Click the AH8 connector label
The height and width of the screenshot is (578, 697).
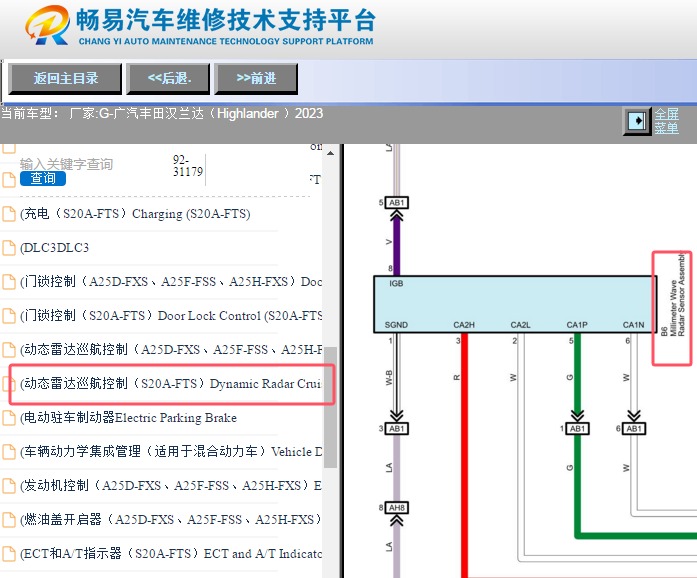coord(397,508)
